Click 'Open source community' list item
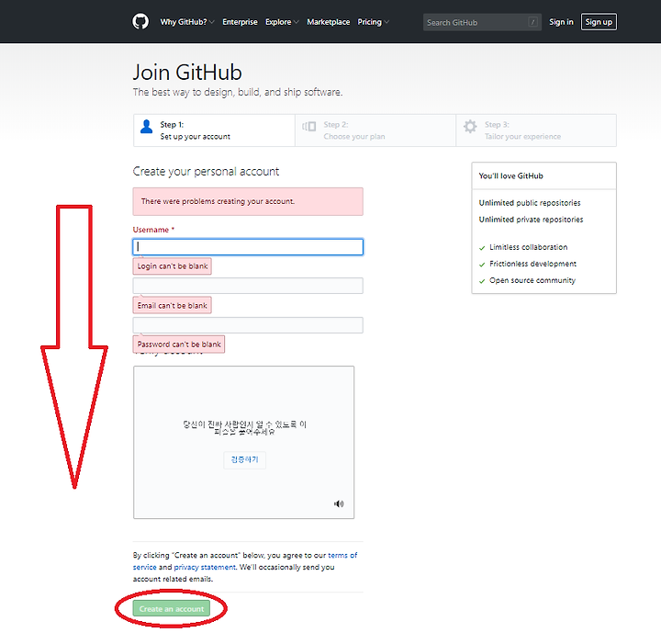Screen dimensions: 661x644 pos(532,280)
